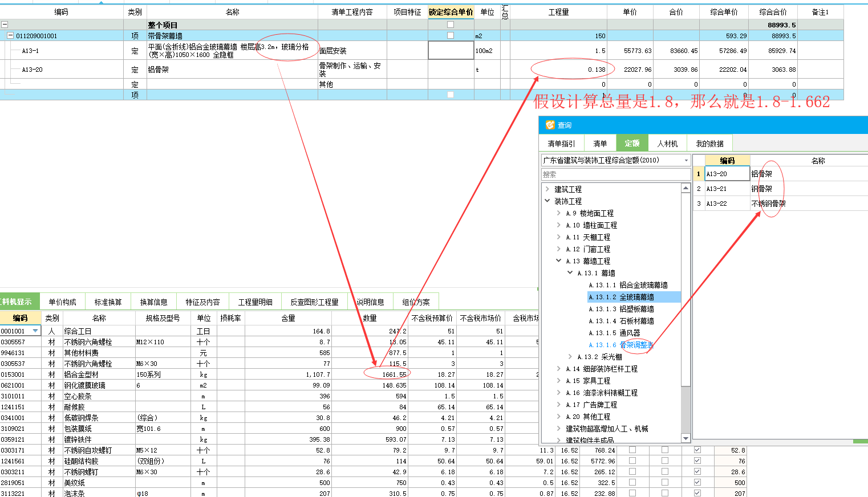The width and height of the screenshot is (868, 497).
Task: Open the 特征及内容 tab
Action: point(202,302)
